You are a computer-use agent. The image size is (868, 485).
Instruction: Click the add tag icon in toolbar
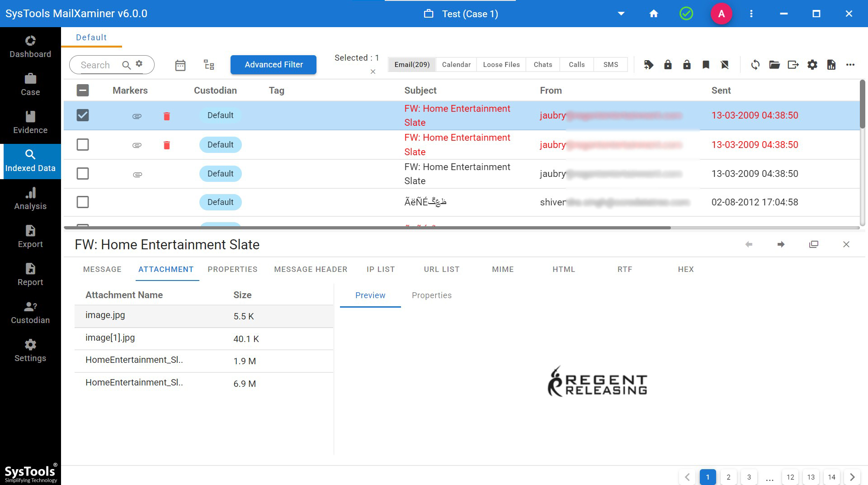649,65
